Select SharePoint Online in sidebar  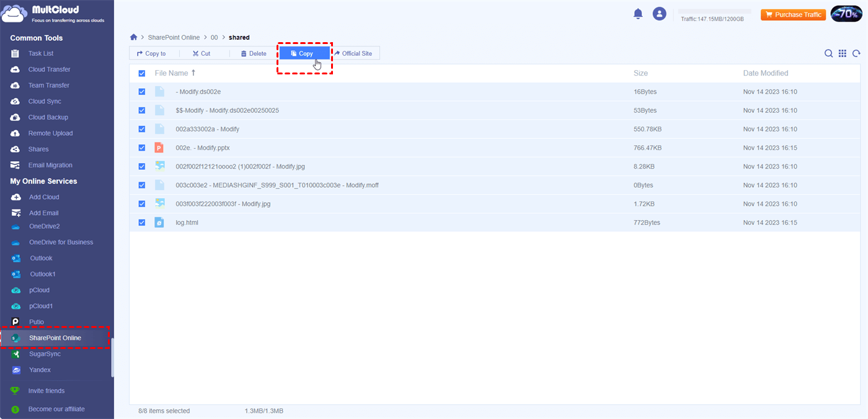pyautogui.click(x=55, y=338)
